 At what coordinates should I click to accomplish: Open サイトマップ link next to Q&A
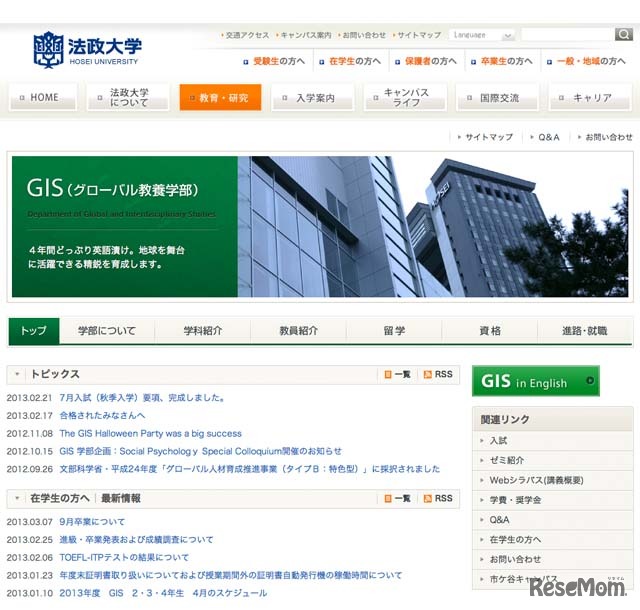[489, 137]
